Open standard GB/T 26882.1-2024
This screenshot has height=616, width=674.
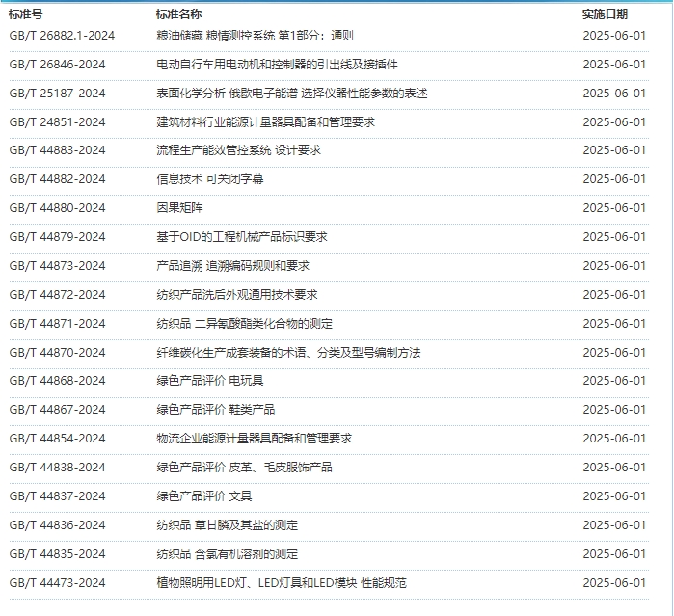tap(62, 36)
